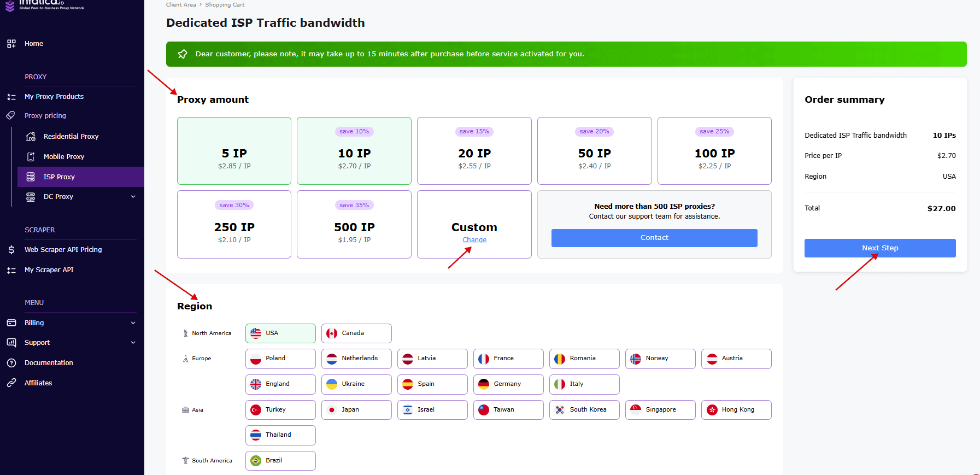Click the Canada flag icon

coord(332,333)
